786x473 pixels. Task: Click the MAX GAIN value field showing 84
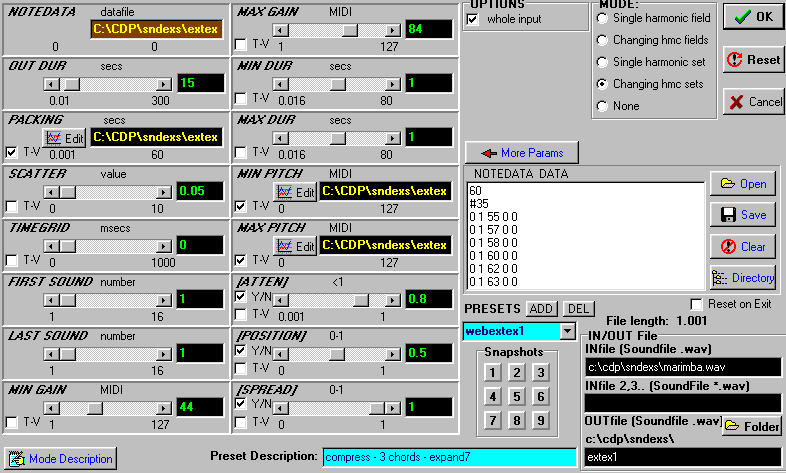[x=429, y=29]
